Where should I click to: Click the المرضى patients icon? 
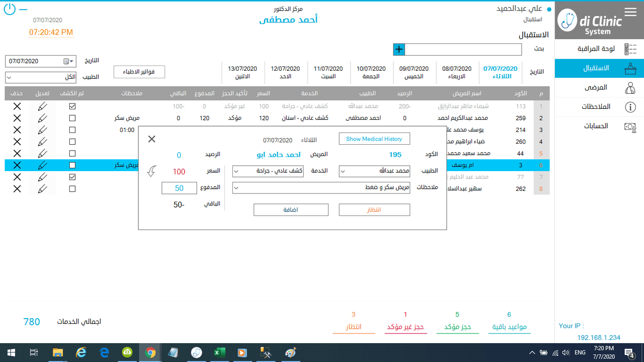[x=631, y=87]
